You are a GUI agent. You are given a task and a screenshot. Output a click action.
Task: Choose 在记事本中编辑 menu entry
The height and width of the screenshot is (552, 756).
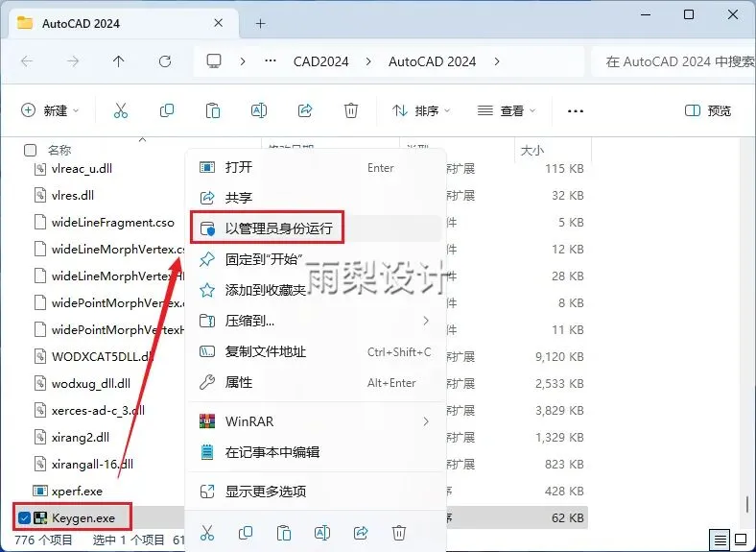316,452
